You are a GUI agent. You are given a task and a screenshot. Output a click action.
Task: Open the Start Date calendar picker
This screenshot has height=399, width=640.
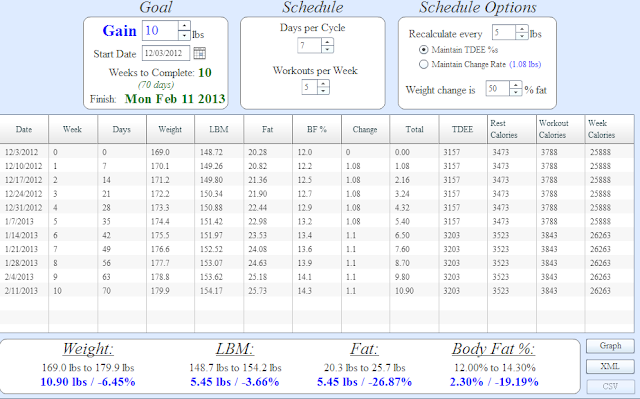click(x=200, y=53)
